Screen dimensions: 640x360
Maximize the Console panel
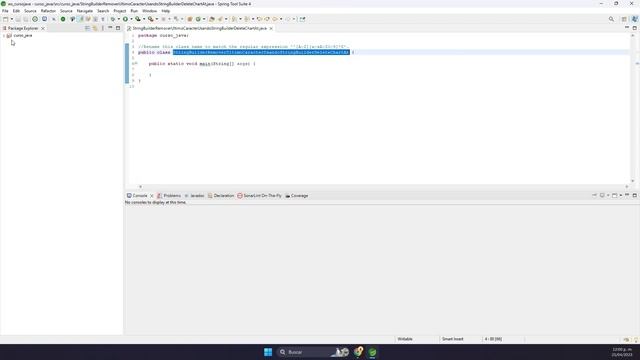635,195
